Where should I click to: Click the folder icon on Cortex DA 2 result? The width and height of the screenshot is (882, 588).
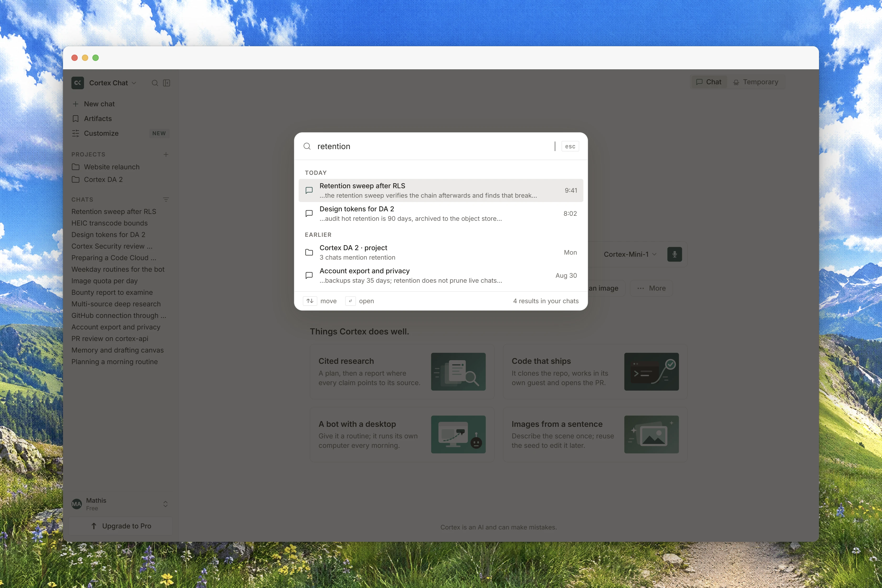309,252
